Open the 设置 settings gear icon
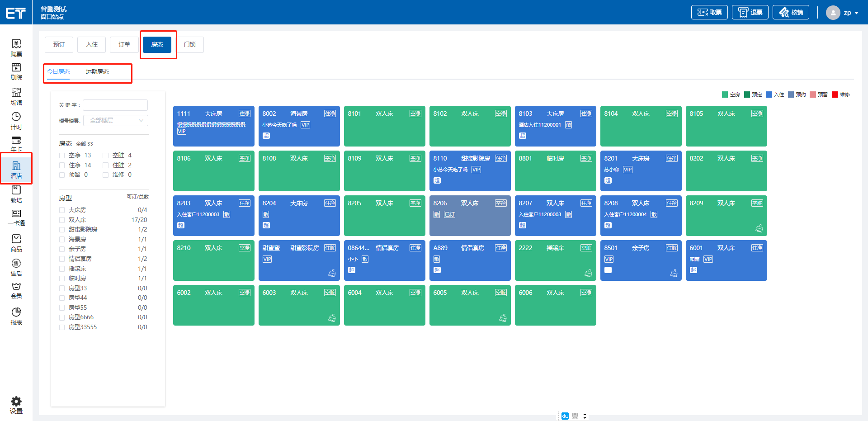The width and height of the screenshot is (868, 421). [x=16, y=405]
